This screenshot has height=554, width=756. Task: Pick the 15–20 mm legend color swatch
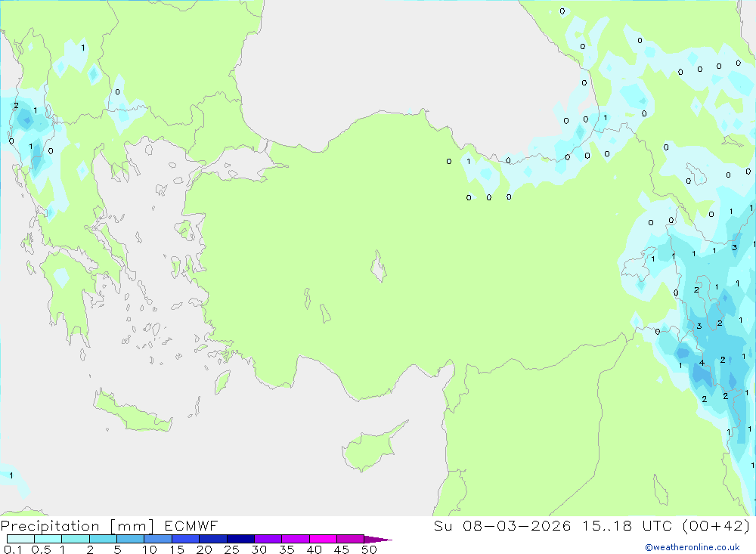pos(186,539)
